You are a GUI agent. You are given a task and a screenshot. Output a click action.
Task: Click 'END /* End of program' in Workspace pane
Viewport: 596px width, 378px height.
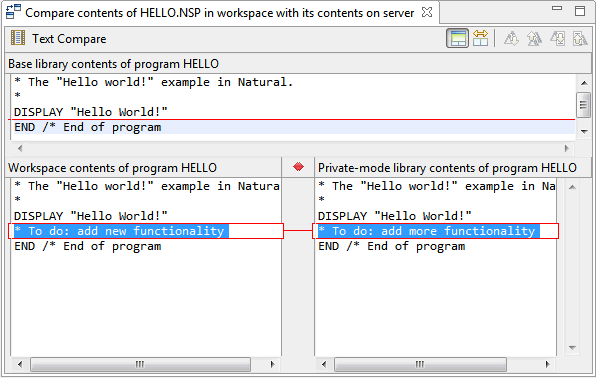tap(87, 246)
